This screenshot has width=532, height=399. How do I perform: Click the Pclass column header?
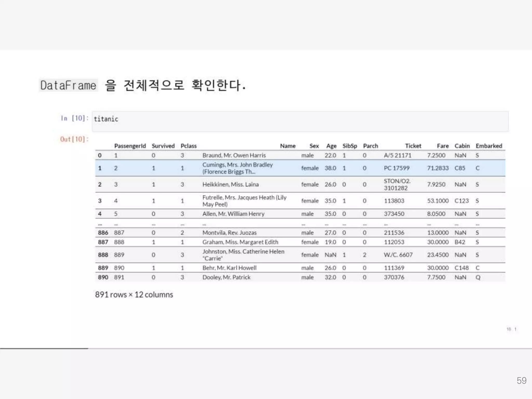pyautogui.click(x=189, y=146)
